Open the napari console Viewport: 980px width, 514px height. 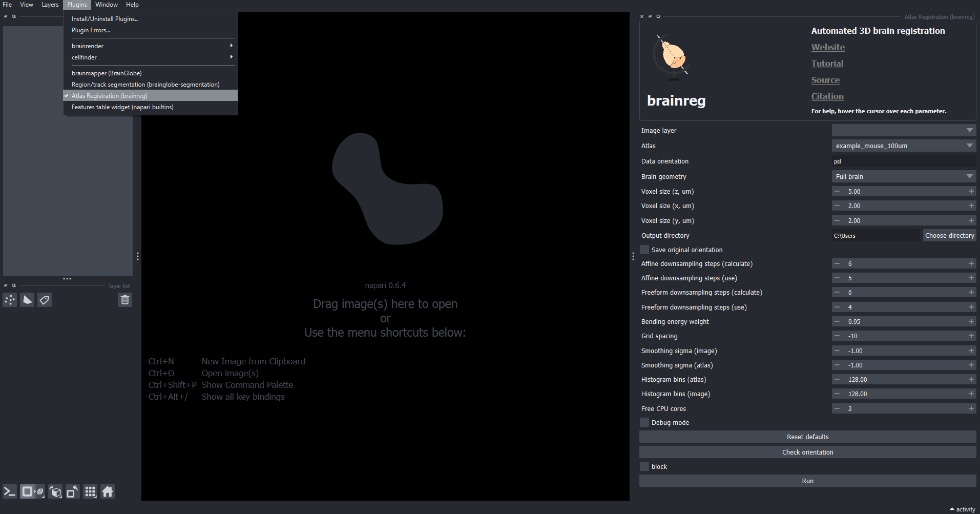[x=10, y=492]
